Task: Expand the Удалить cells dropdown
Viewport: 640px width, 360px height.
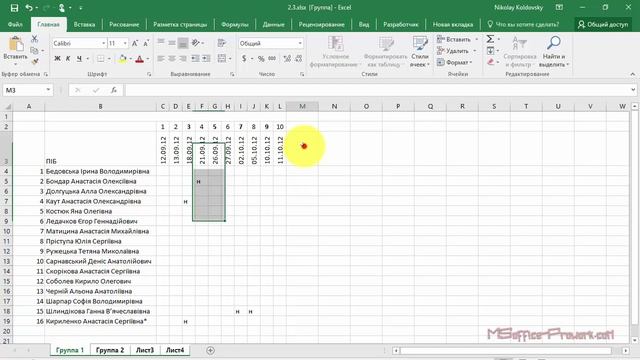Action: [x=474, y=51]
